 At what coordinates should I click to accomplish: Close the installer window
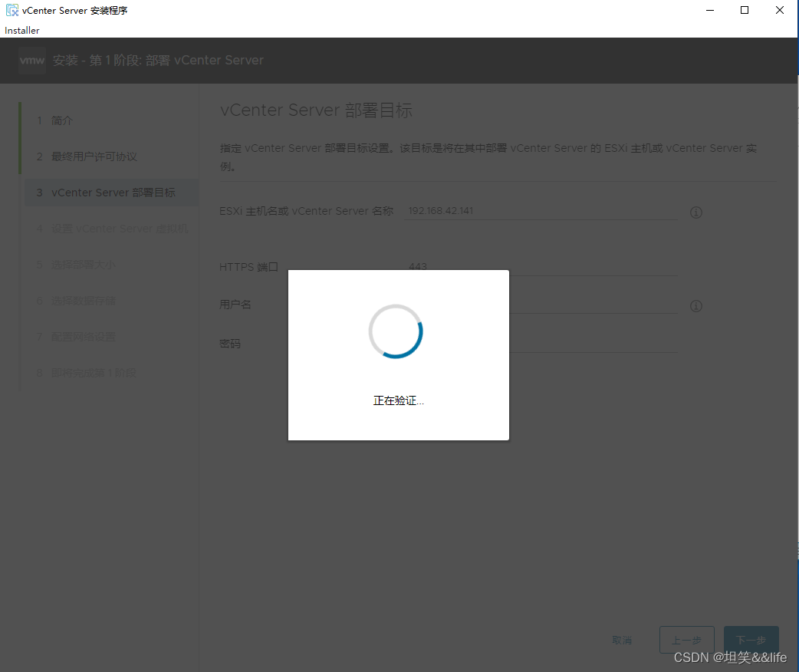[x=780, y=10]
